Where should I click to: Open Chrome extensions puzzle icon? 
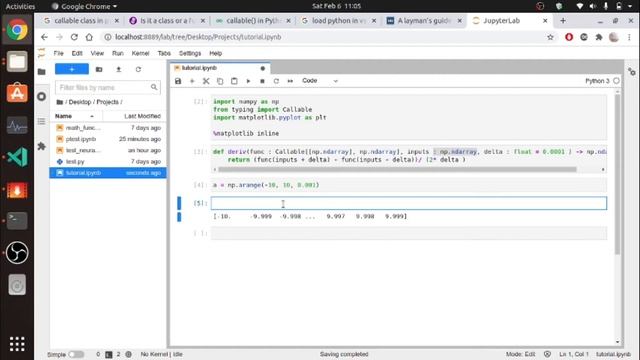(599, 37)
